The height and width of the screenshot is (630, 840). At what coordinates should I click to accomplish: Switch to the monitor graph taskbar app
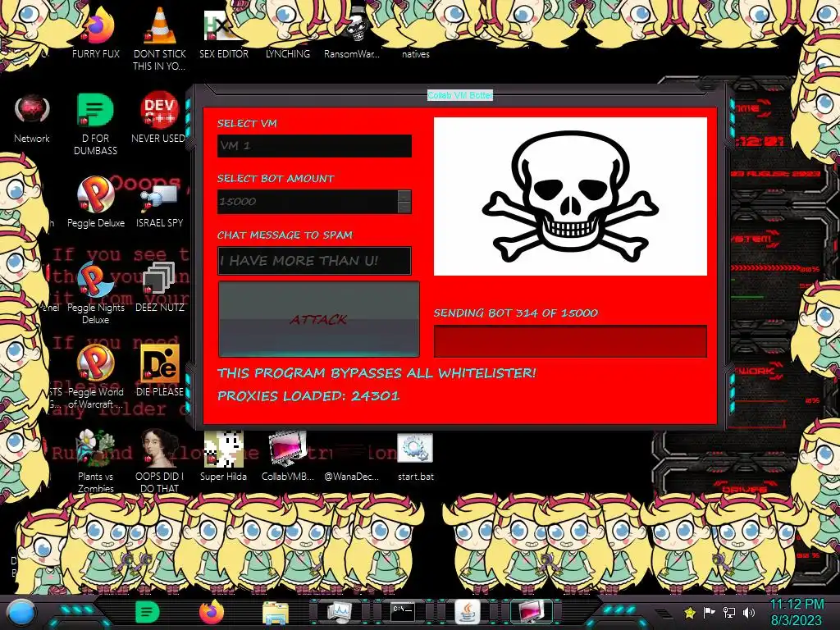(x=339, y=612)
